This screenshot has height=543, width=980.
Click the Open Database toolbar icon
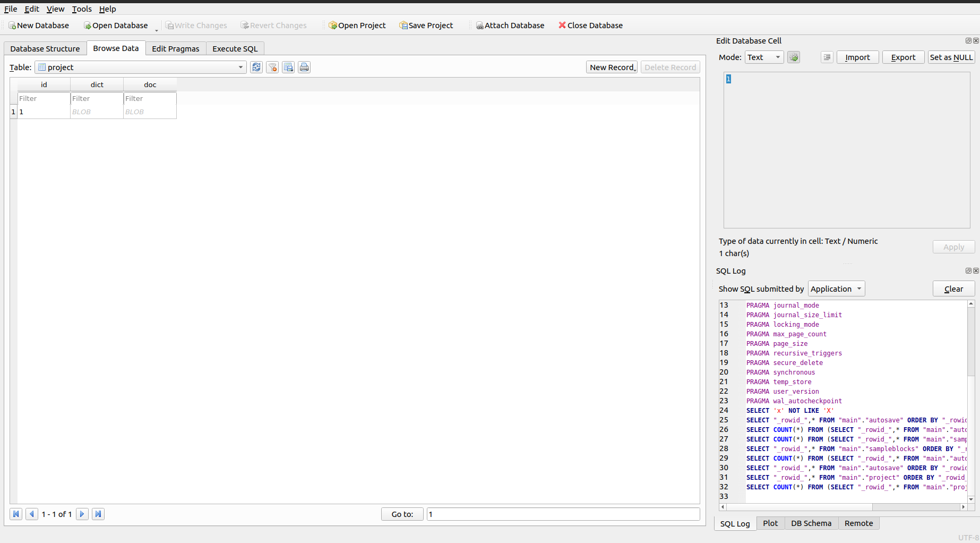tap(88, 26)
